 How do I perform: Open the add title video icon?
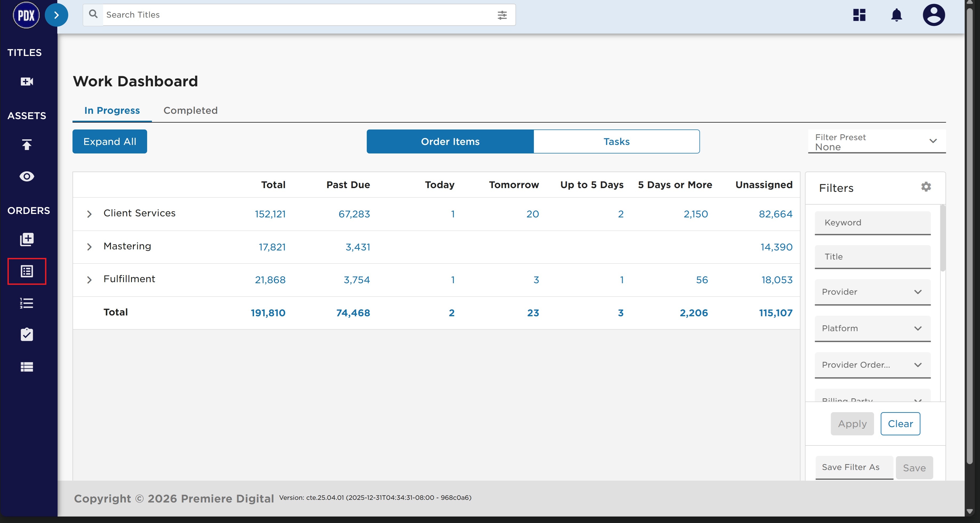pyautogui.click(x=27, y=82)
